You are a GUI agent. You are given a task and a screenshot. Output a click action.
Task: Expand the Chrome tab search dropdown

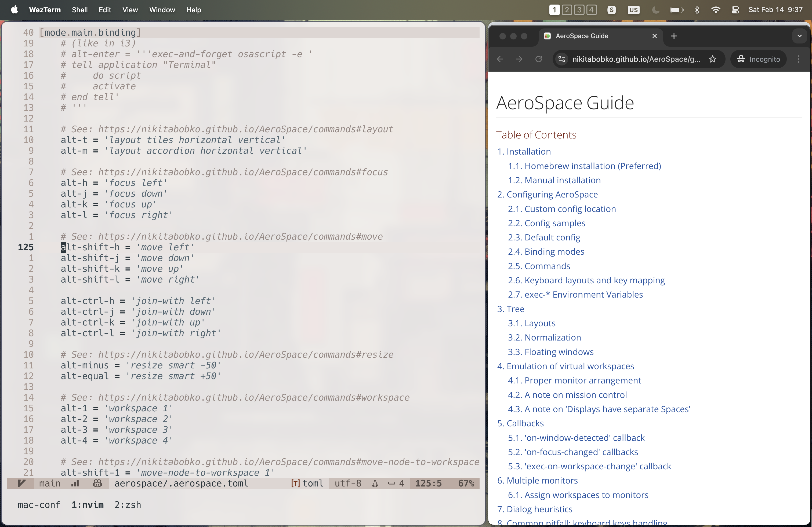point(799,36)
